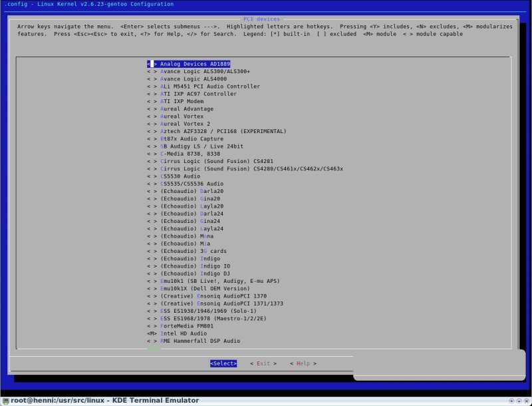Close the KDE Terminal Emulator window
Image resolution: width=532 pixels, height=406 pixels.
click(527, 401)
